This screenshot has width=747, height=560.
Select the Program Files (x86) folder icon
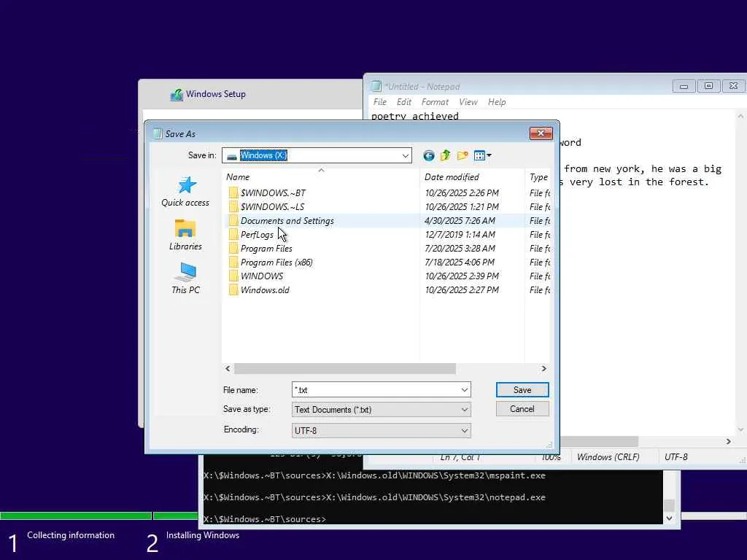233,262
